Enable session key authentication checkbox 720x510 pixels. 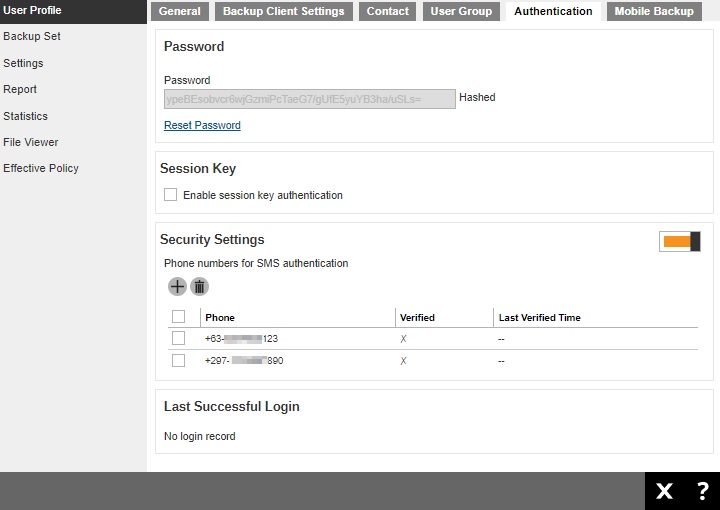[x=170, y=195]
